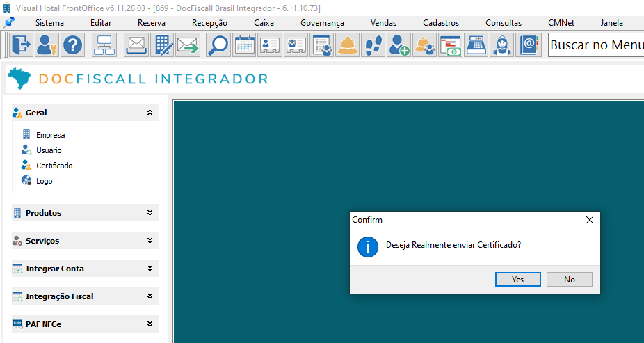This screenshot has height=343, width=644.
Task: Open the Sistema menu
Action: click(49, 23)
